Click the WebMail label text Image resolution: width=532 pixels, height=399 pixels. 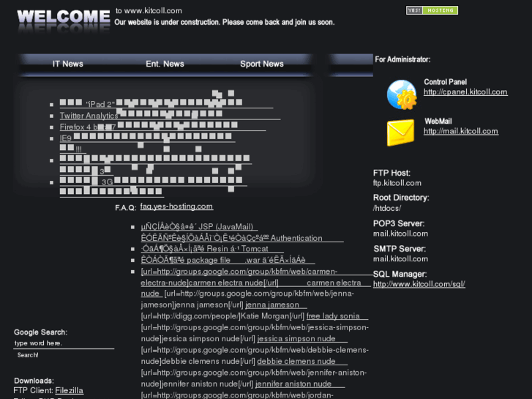438,122
